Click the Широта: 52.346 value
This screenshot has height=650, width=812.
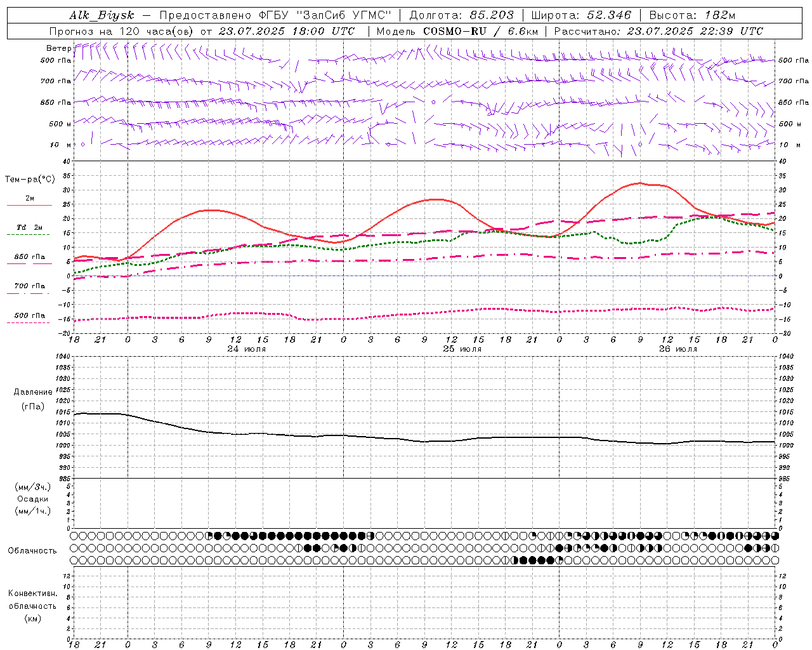click(581, 15)
